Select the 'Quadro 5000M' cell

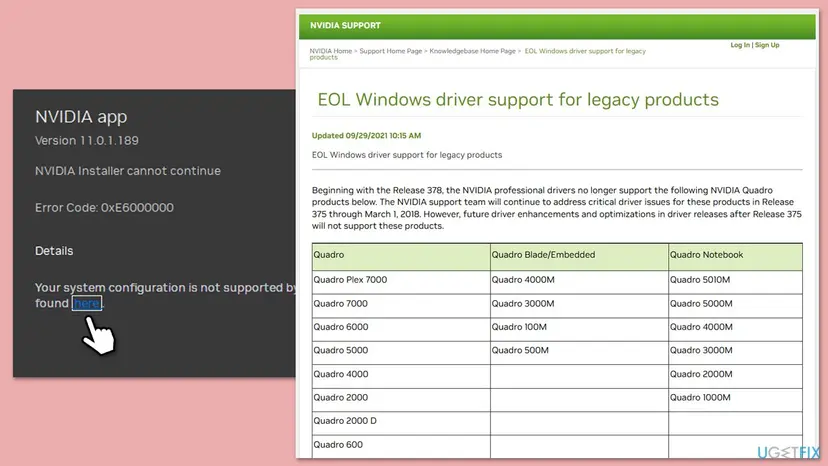(735, 306)
